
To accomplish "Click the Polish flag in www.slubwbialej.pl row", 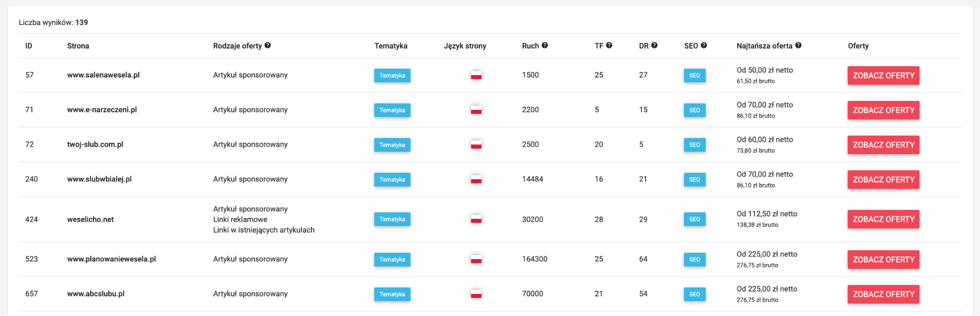I will tap(476, 179).
